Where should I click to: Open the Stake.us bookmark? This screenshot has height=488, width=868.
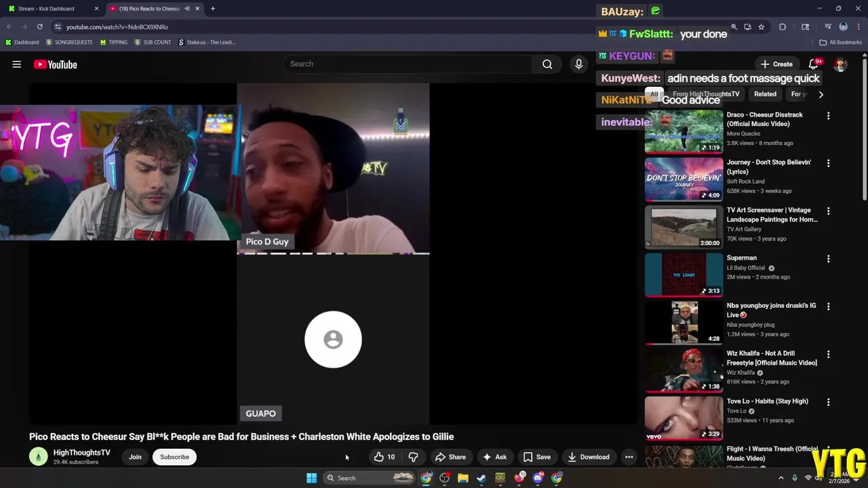207,42
